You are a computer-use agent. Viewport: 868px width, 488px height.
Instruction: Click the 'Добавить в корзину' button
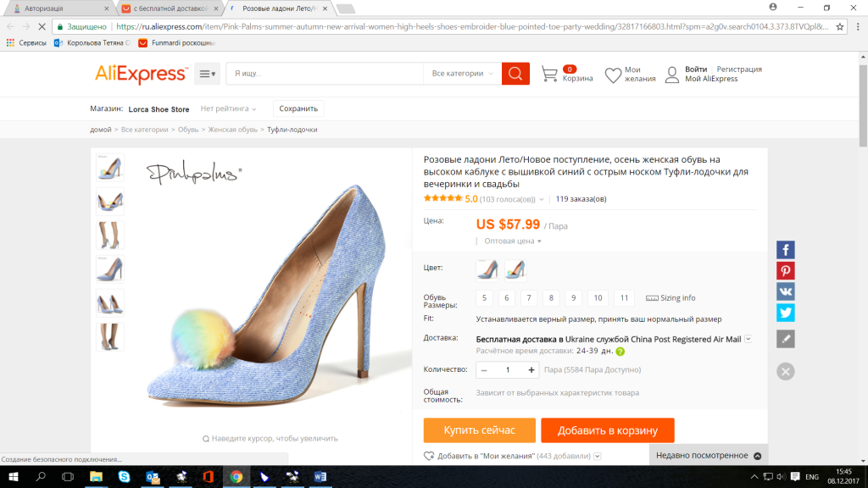[x=607, y=430]
